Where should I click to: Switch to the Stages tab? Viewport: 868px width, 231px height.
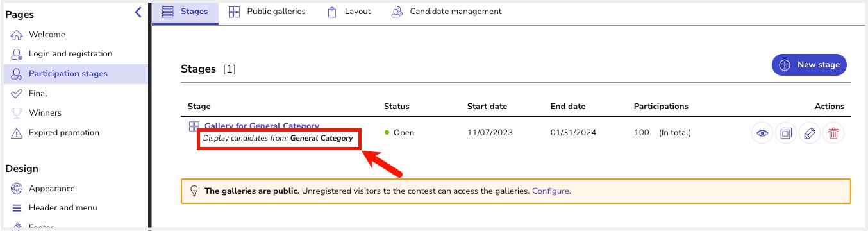(x=185, y=12)
